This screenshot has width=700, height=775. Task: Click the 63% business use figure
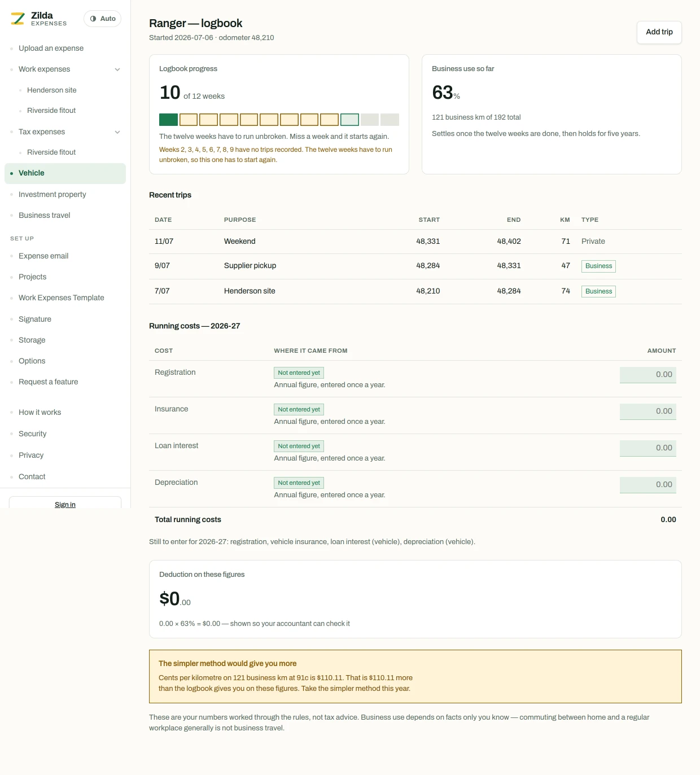(446, 93)
